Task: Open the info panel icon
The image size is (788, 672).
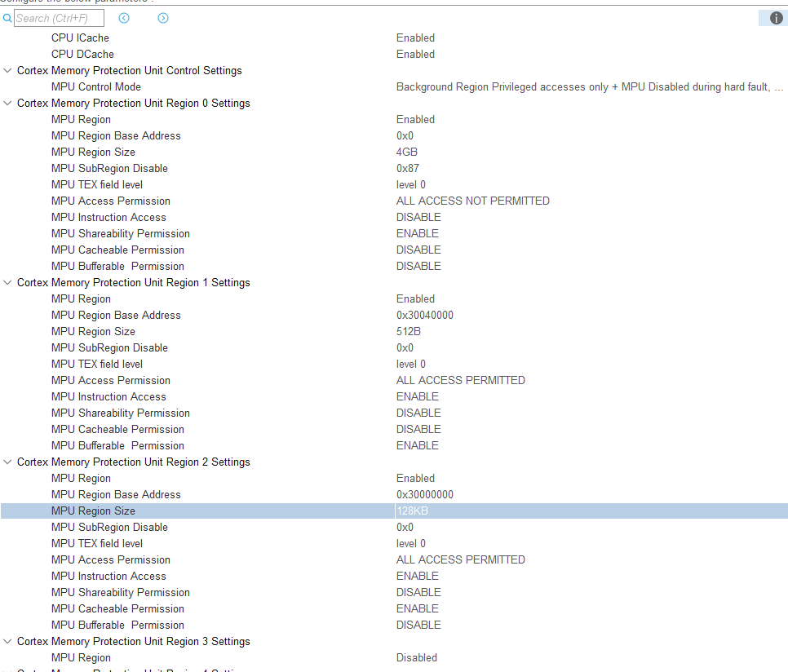Action: [x=776, y=18]
